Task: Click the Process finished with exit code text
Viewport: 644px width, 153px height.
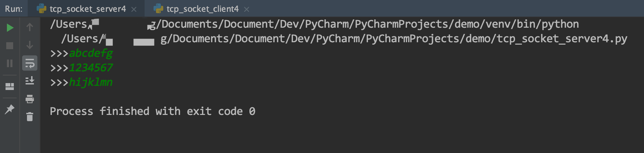Action: point(153,111)
